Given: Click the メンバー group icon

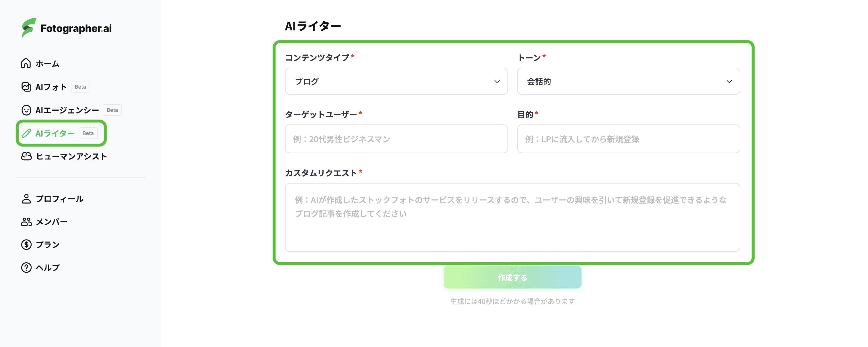Looking at the screenshot, I should coord(26,222).
